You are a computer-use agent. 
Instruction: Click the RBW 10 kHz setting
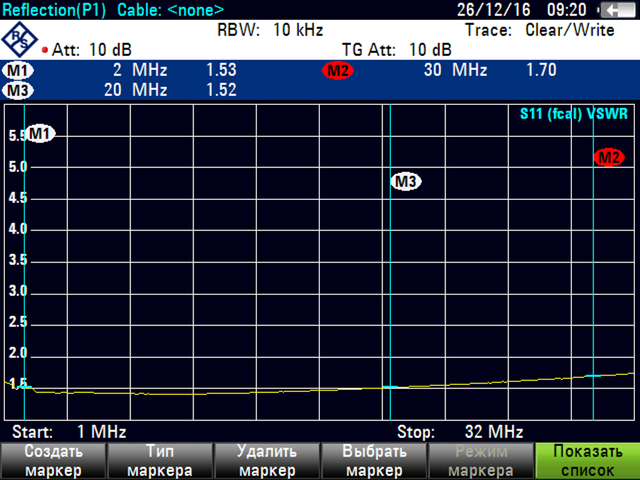click(x=270, y=30)
